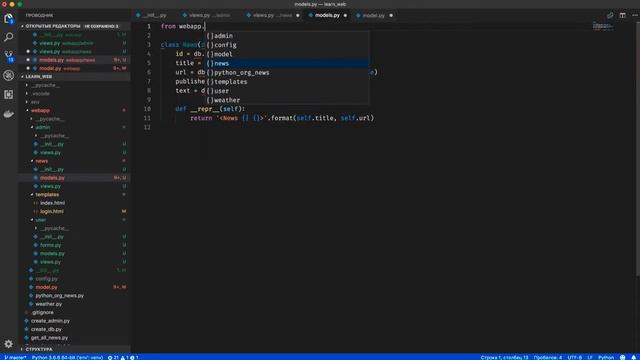
Task: Open the Extensions view in the activity bar
Action: [9, 95]
